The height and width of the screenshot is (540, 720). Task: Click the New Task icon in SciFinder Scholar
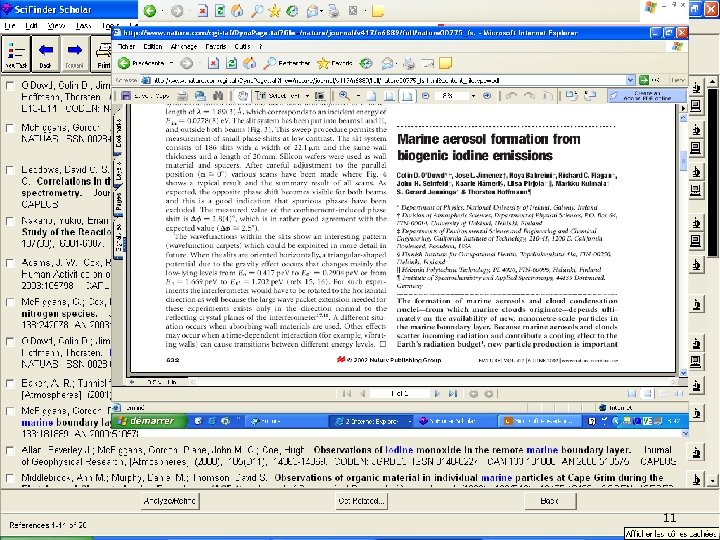click(16, 54)
